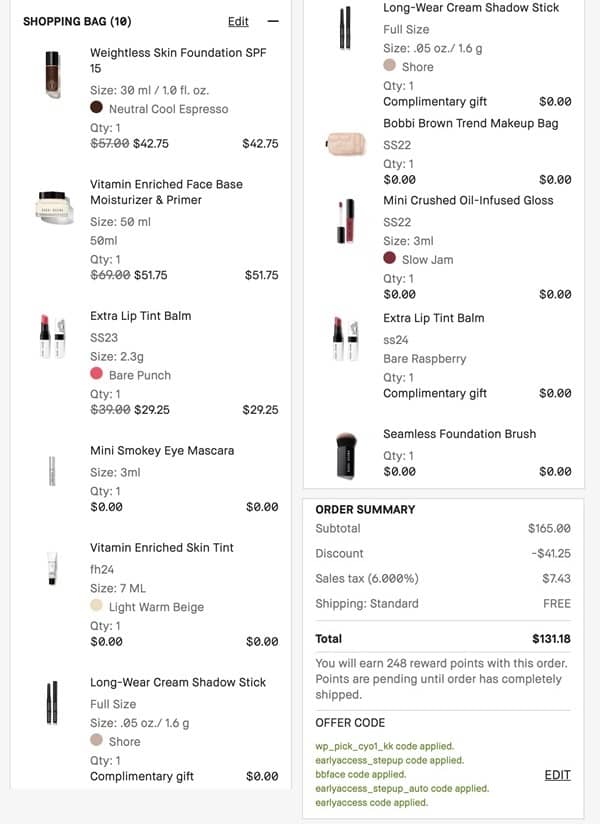This screenshot has width=600, height=824.
Task: Click the Vitamin Enriched Skin Tint thumbnail
Action: pos(53,568)
